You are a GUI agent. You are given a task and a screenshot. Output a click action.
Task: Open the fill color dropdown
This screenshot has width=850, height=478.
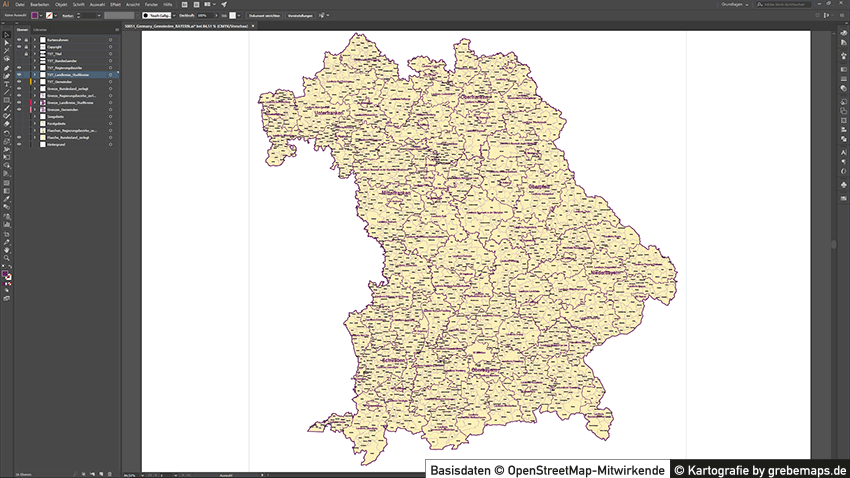pos(43,16)
